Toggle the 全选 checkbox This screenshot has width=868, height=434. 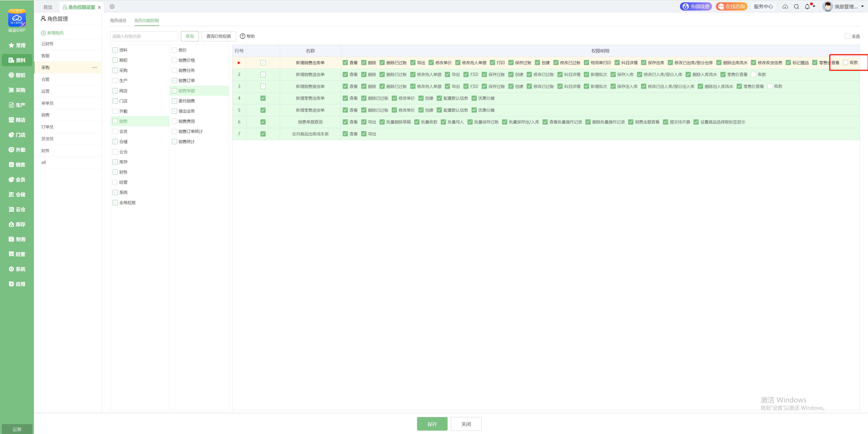pyautogui.click(x=847, y=36)
